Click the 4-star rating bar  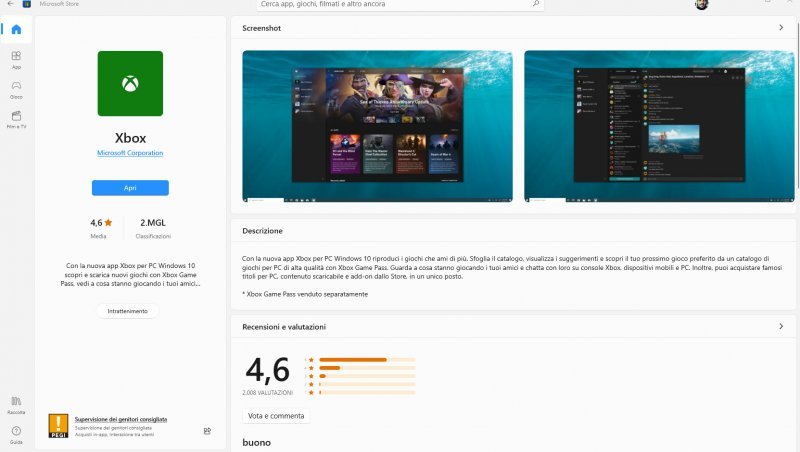(x=367, y=368)
